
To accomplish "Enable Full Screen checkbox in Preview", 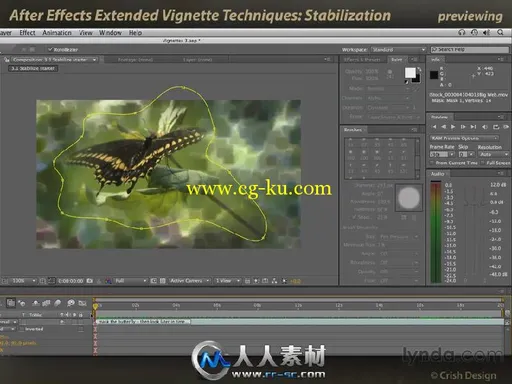I will [483, 163].
